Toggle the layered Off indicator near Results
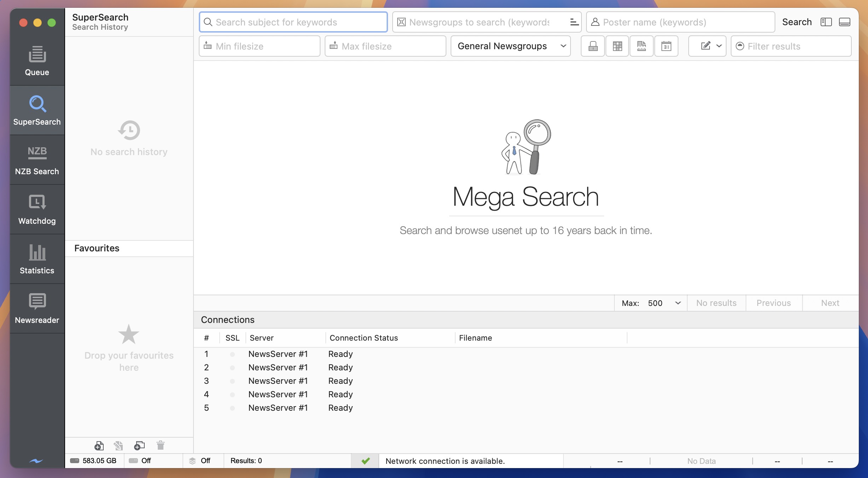This screenshot has height=478, width=868. click(200, 461)
